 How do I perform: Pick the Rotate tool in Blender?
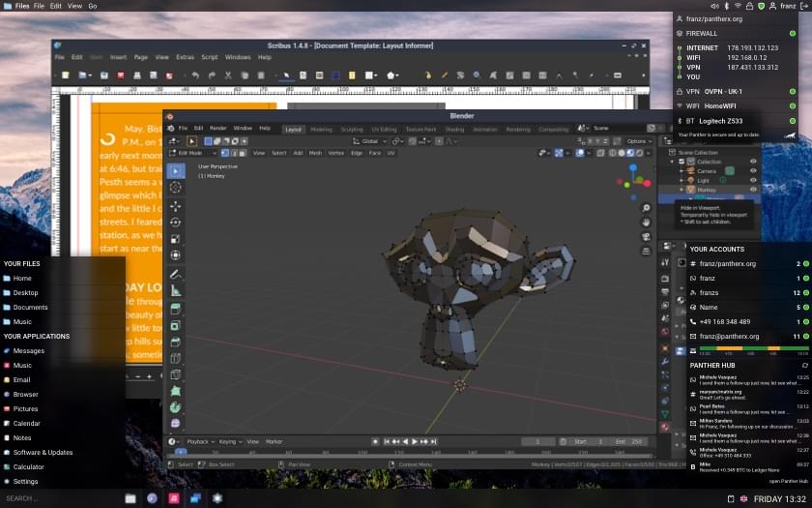coord(176,223)
